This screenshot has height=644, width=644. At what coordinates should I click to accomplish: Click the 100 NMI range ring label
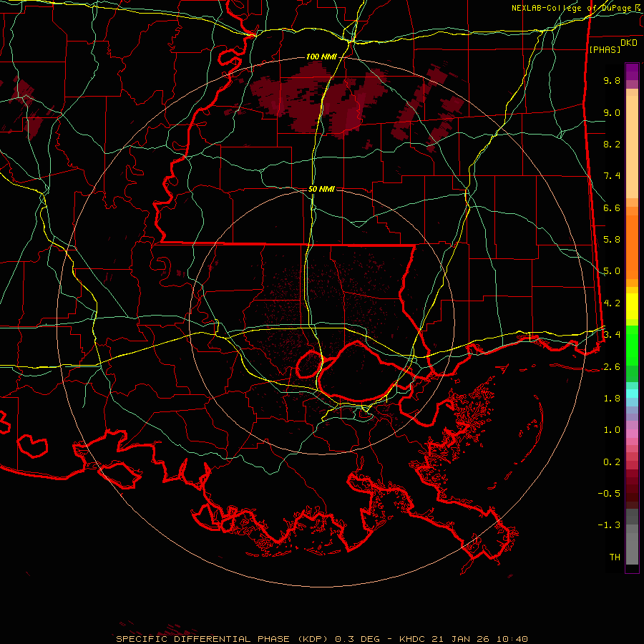tap(321, 57)
